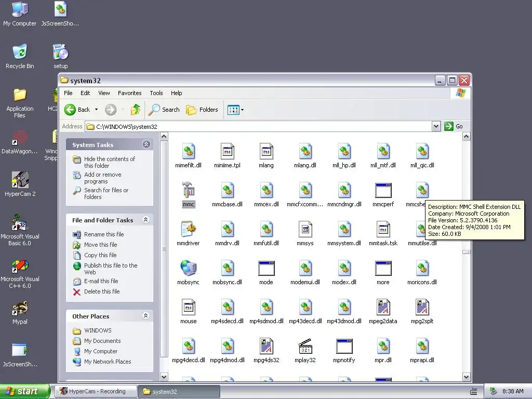Collapse the System Tasks panel
This screenshot has width=532, height=399.
(146, 144)
